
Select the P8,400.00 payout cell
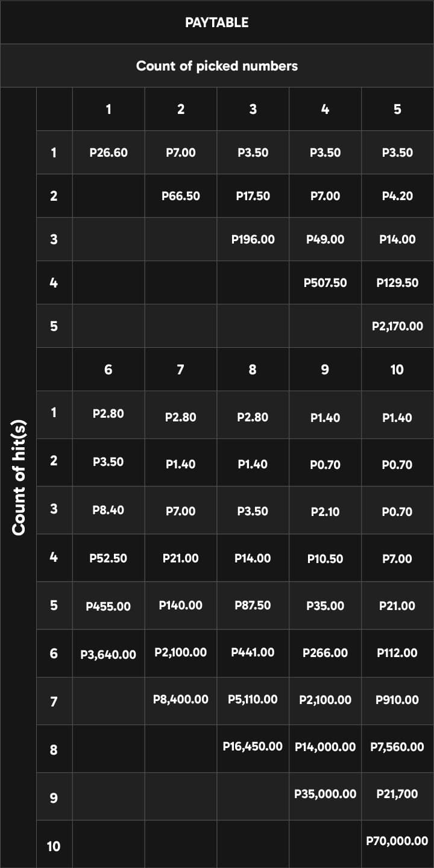pos(181,700)
